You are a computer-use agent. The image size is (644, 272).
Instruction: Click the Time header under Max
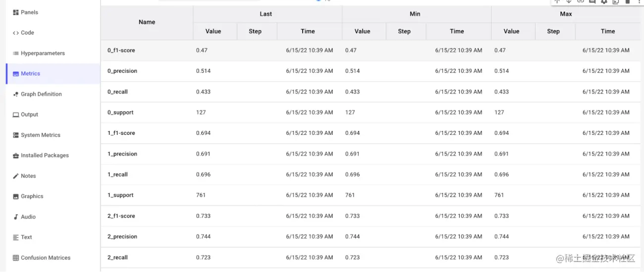click(607, 31)
